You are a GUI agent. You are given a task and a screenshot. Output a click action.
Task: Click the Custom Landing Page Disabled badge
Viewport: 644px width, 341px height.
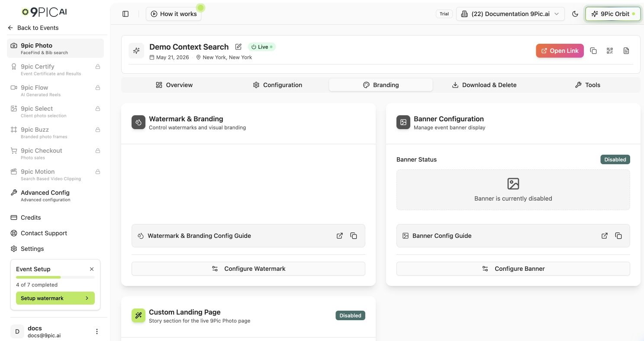tap(350, 315)
